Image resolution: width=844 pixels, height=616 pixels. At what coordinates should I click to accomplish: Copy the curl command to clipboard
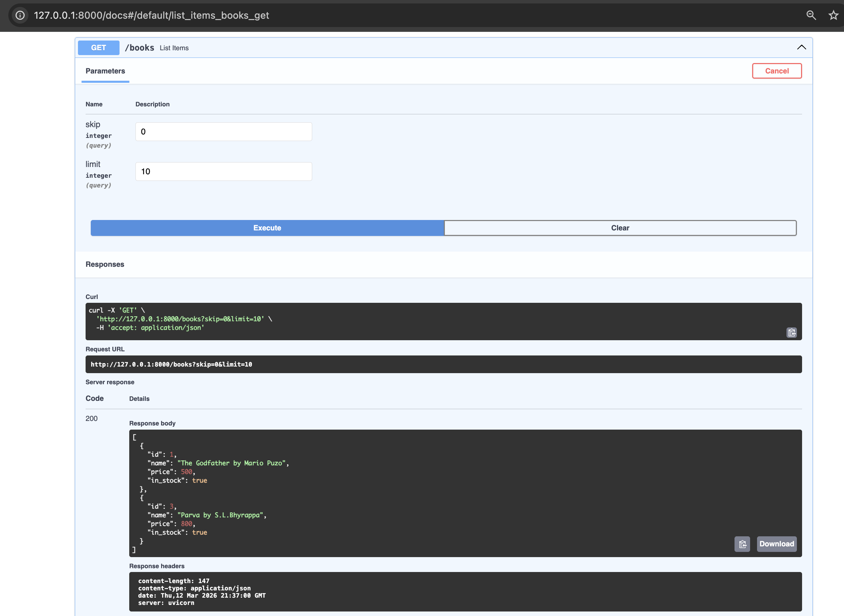click(x=792, y=332)
